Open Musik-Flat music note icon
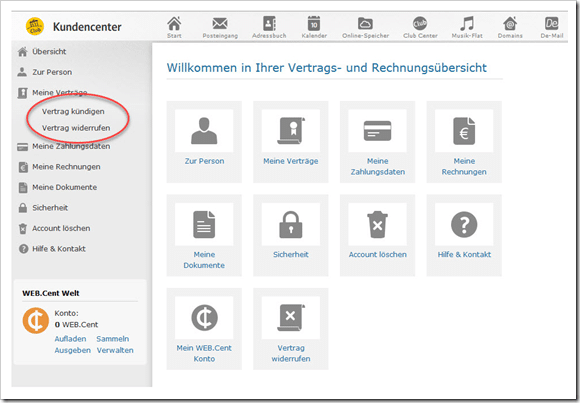 tap(467, 24)
